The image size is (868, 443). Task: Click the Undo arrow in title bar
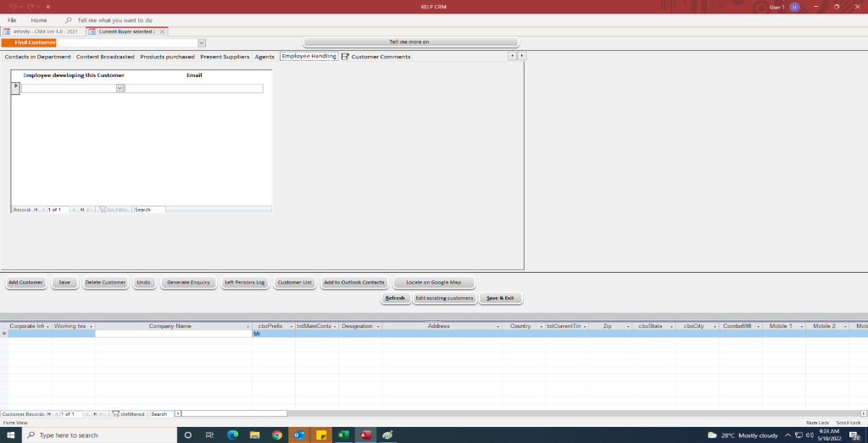[13, 7]
